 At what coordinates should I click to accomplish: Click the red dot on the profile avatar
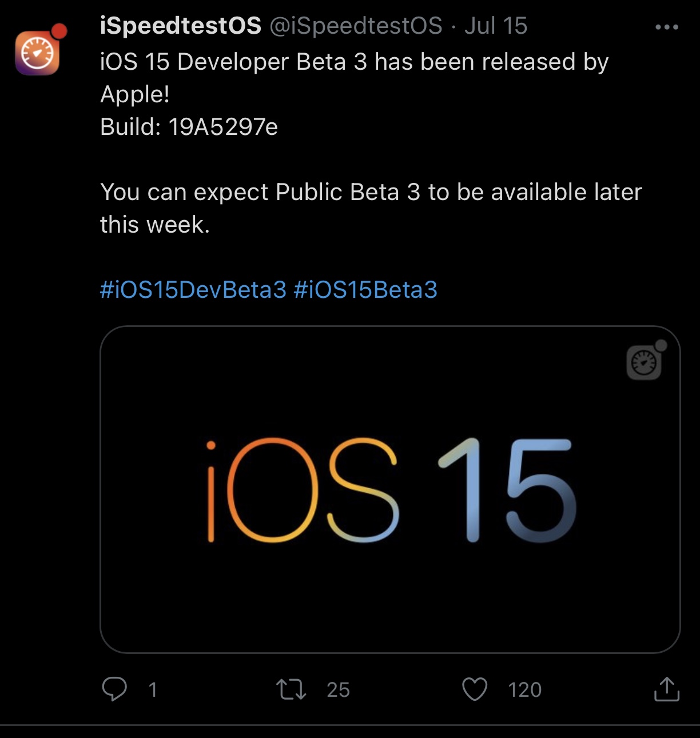point(59,31)
